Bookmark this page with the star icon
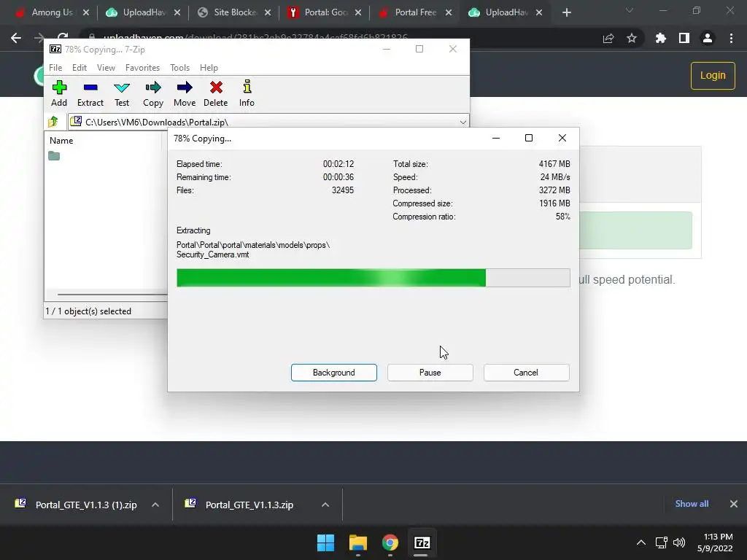747x560 pixels. pyautogui.click(x=632, y=38)
